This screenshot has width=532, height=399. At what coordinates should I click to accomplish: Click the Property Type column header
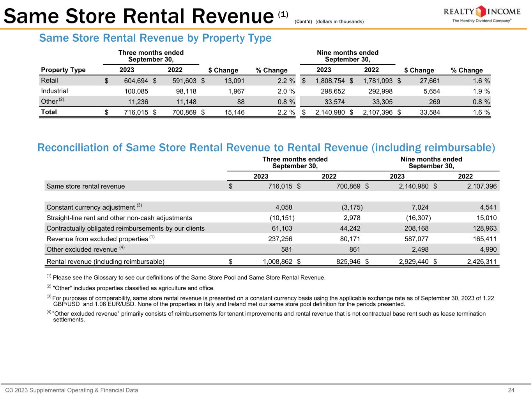pos(63,70)
